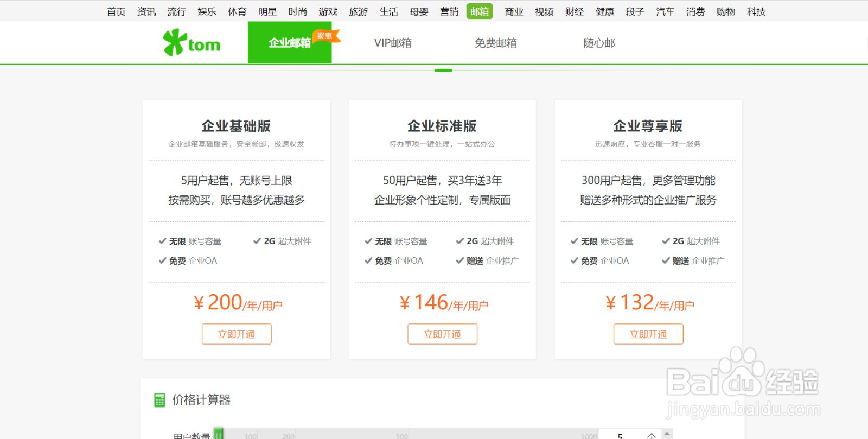Click 50用户起售，买3年送3年 text

coord(443,180)
